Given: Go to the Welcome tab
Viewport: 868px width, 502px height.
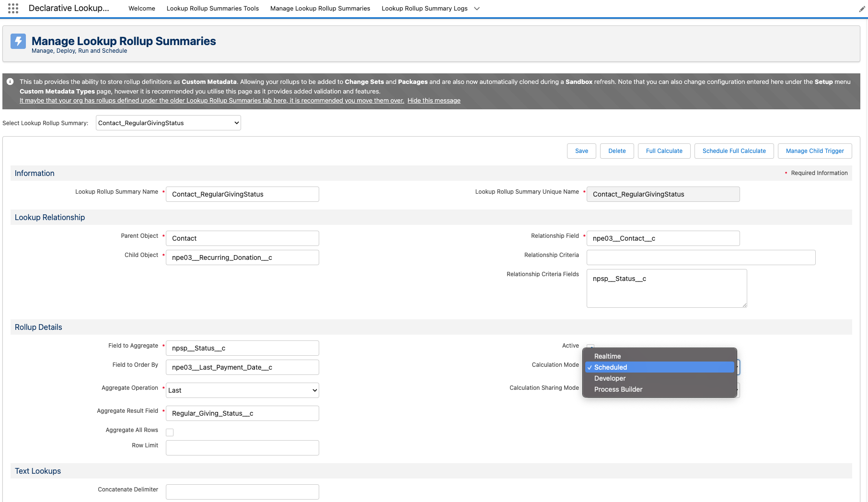Looking at the screenshot, I should point(141,9).
